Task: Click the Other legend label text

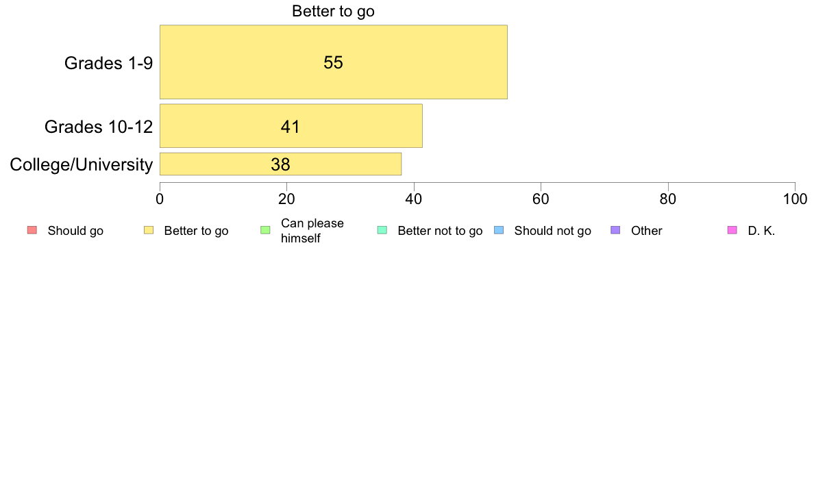Action: (647, 231)
